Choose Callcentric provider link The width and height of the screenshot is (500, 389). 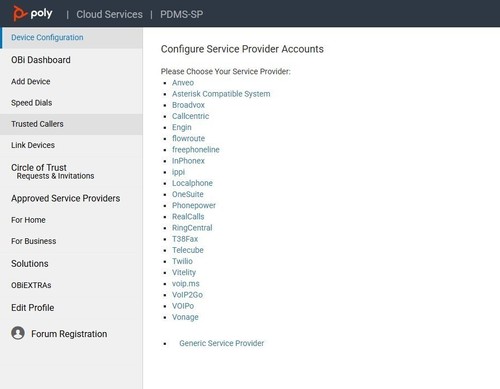[191, 116]
